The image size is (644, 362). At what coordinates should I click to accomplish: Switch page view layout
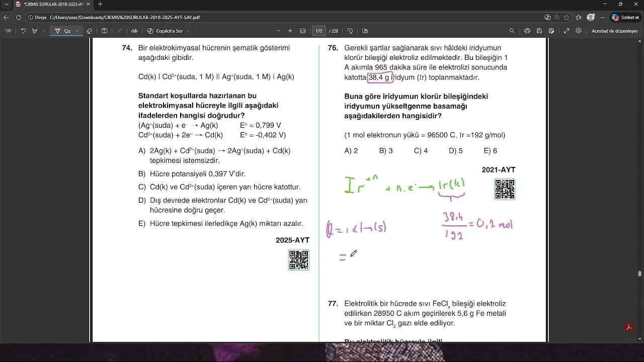click(x=365, y=31)
